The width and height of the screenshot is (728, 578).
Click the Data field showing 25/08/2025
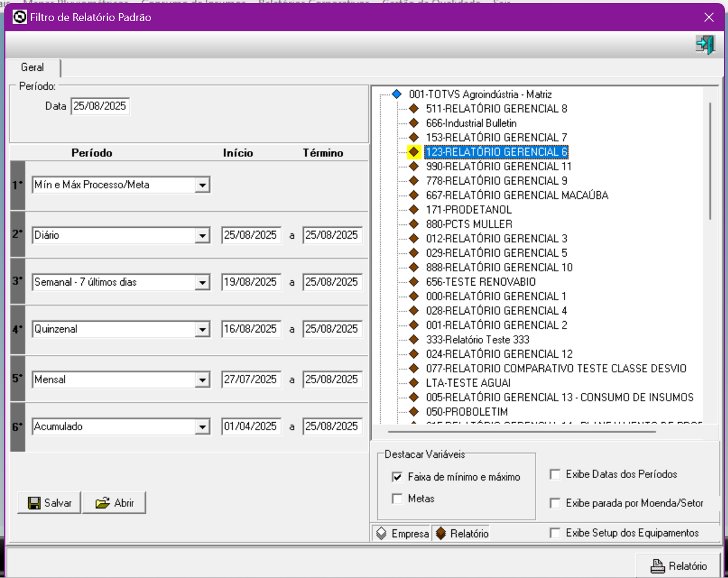100,106
